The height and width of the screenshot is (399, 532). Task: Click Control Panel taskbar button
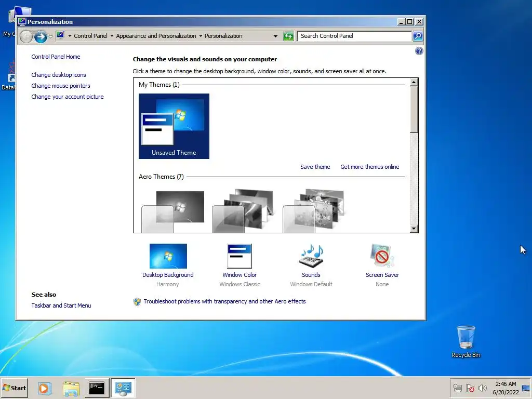(123, 388)
